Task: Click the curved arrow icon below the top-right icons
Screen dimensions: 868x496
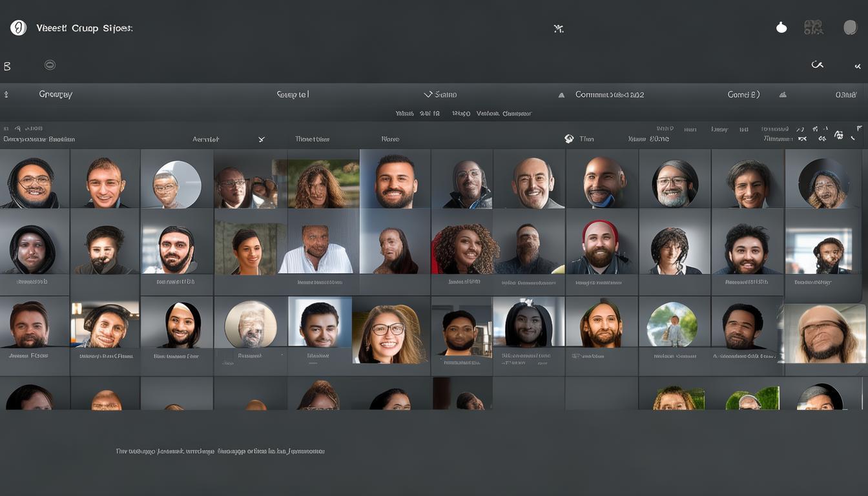Action: pos(818,65)
